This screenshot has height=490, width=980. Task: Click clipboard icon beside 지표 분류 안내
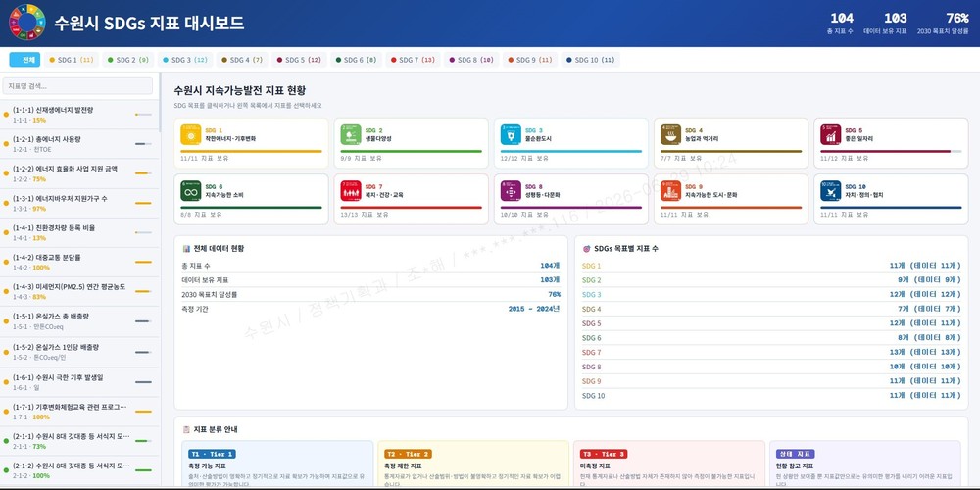coord(186,429)
